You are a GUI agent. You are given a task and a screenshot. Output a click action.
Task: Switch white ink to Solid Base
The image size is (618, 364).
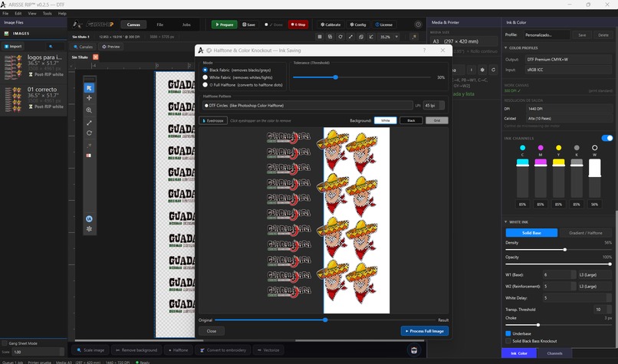(531, 233)
